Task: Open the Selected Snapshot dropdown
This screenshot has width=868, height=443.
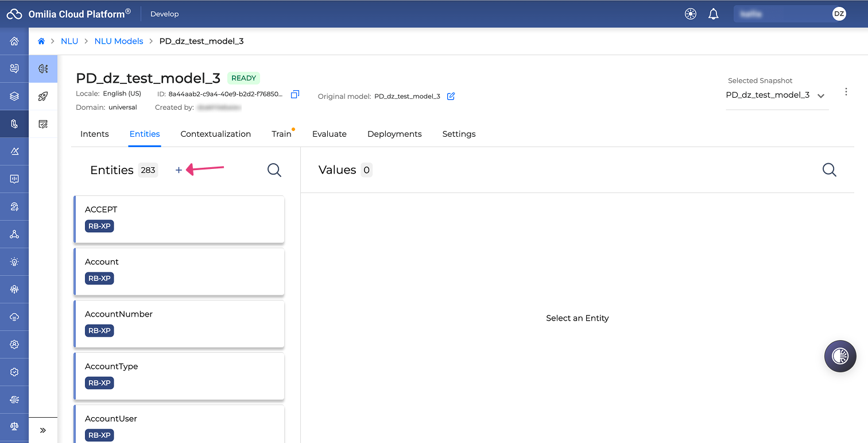Action: coord(777,95)
